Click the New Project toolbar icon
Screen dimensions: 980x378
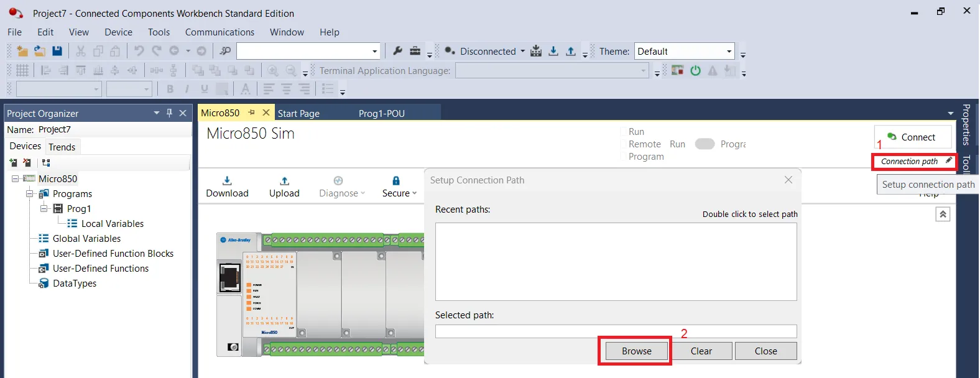tap(22, 51)
